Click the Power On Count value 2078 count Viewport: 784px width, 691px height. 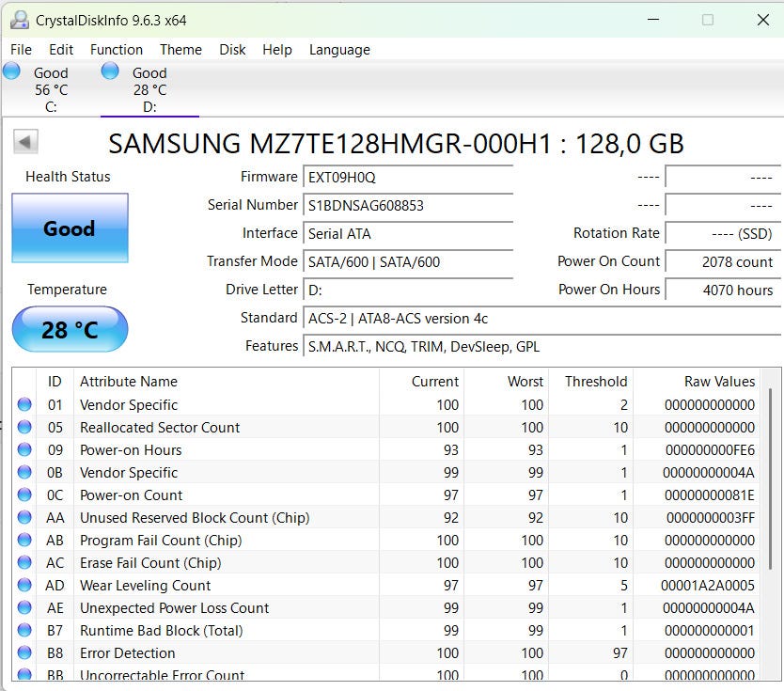coord(723,262)
